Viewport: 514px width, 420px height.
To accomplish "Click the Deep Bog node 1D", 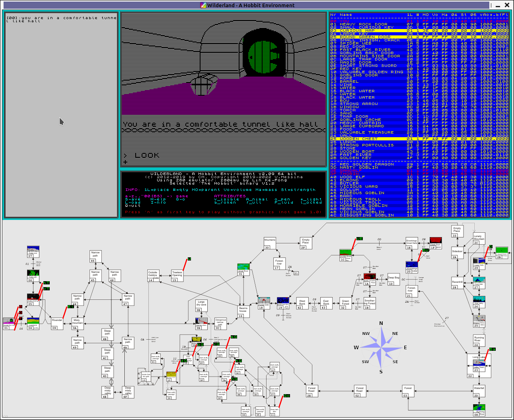I will click(x=394, y=280).
